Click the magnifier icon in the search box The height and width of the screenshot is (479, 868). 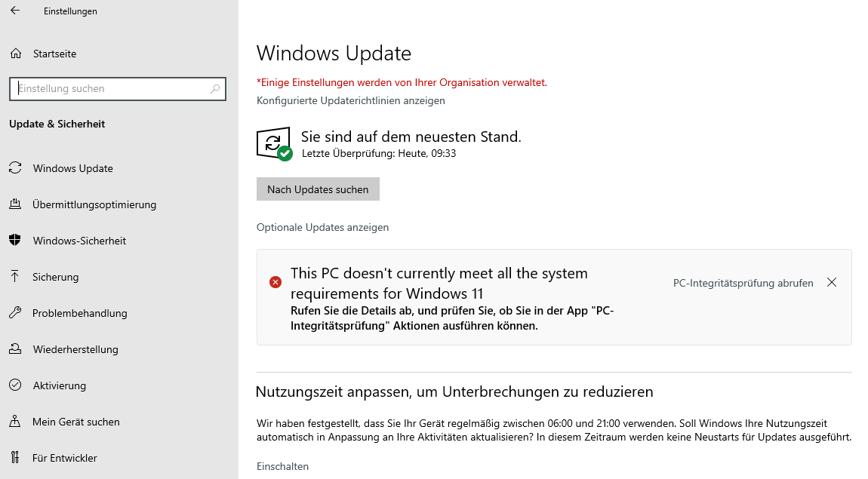pos(215,88)
